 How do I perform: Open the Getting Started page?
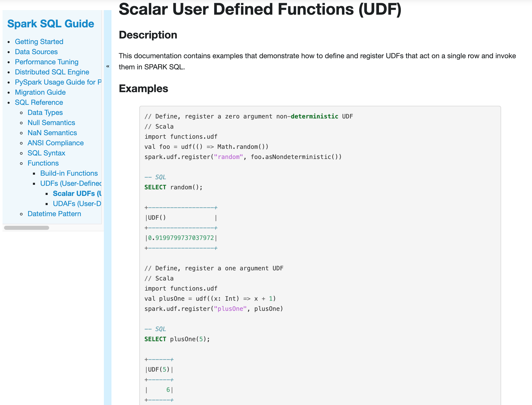coord(39,42)
